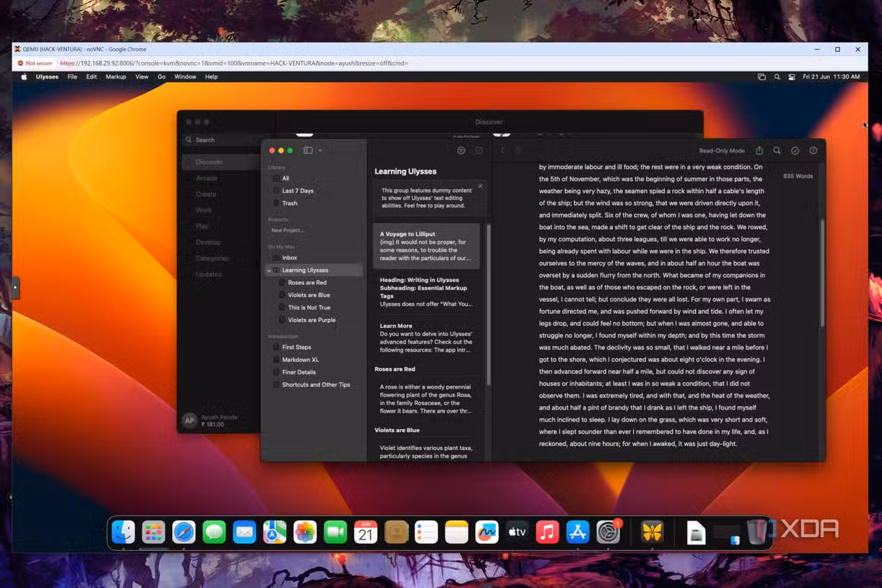Open the Edit menu

pos(91,77)
